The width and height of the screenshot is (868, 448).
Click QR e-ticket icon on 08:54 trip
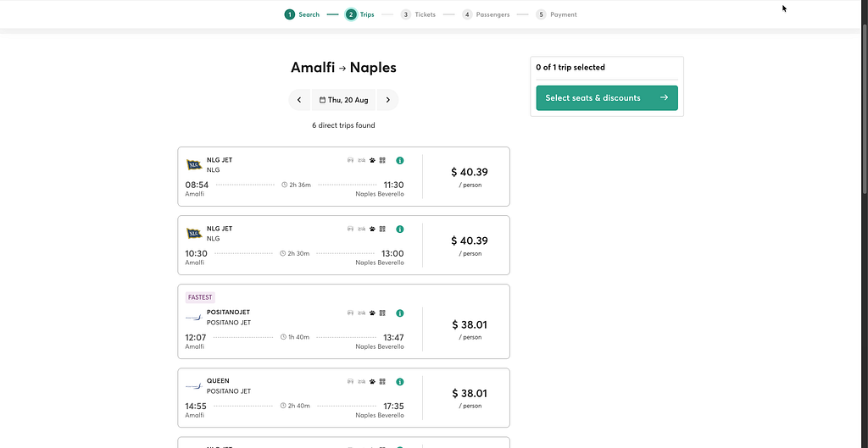point(382,160)
